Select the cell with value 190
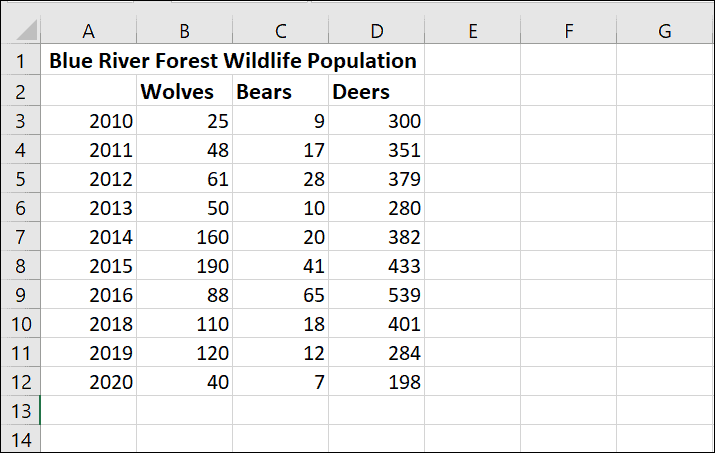This screenshot has width=715, height=453. pyautogui.click(x=184, y=266)
